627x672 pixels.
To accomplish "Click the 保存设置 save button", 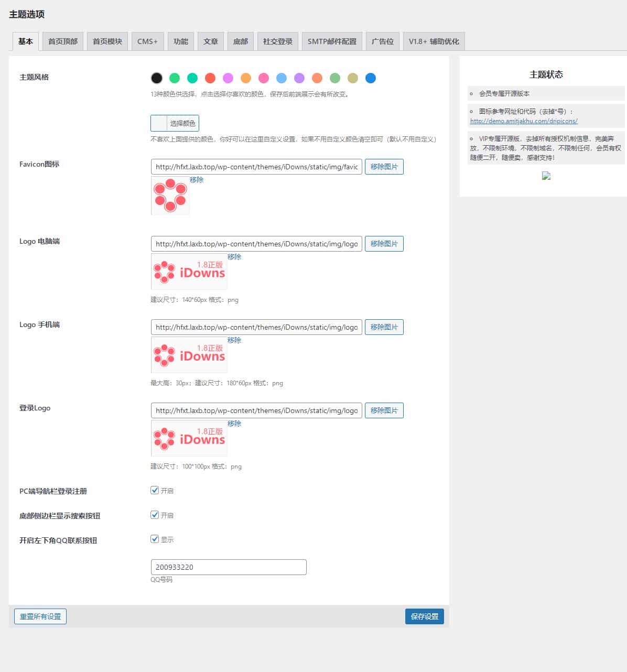I will tap(424, 616).
